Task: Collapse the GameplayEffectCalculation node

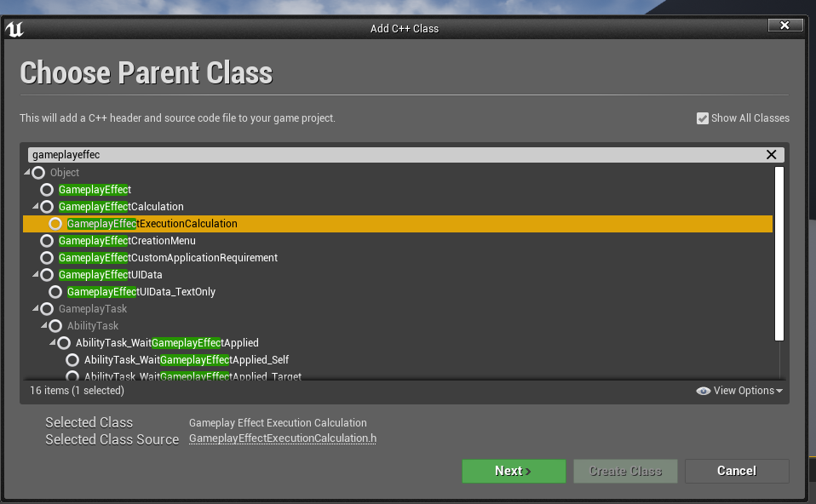Action: tap(36, 207)
